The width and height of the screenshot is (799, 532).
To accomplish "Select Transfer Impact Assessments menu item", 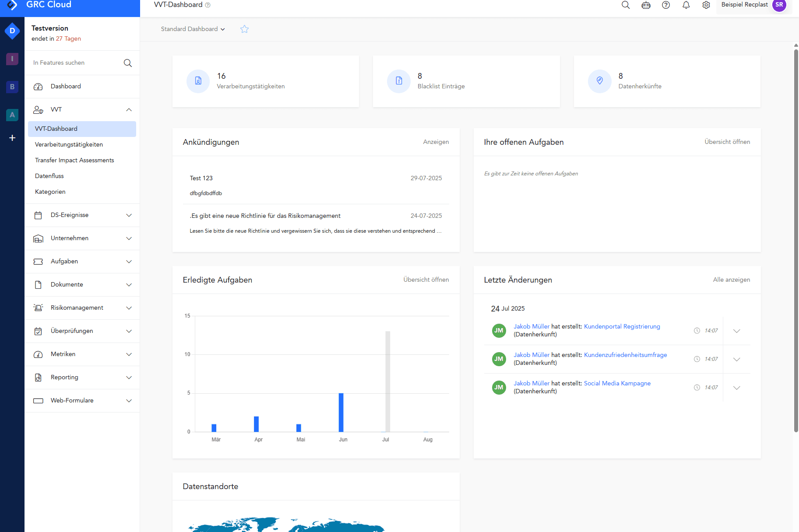I will pyautogui.click(x=74, y=161).
